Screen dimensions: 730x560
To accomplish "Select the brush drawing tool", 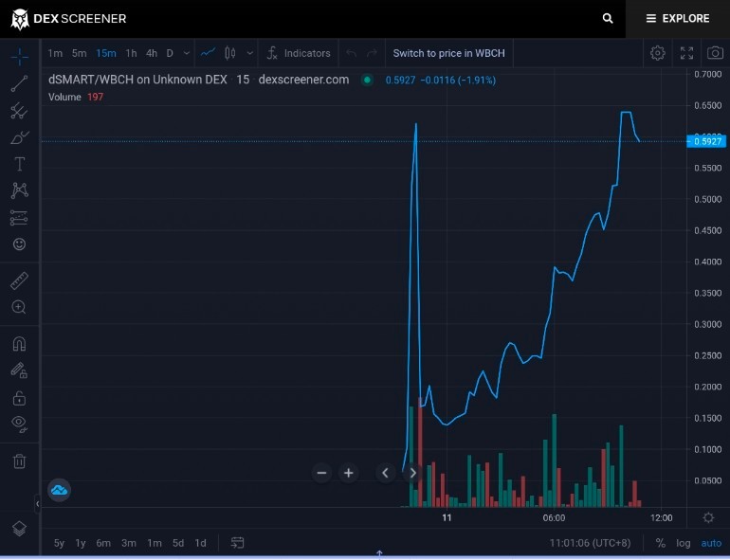I will coord(19,137).
